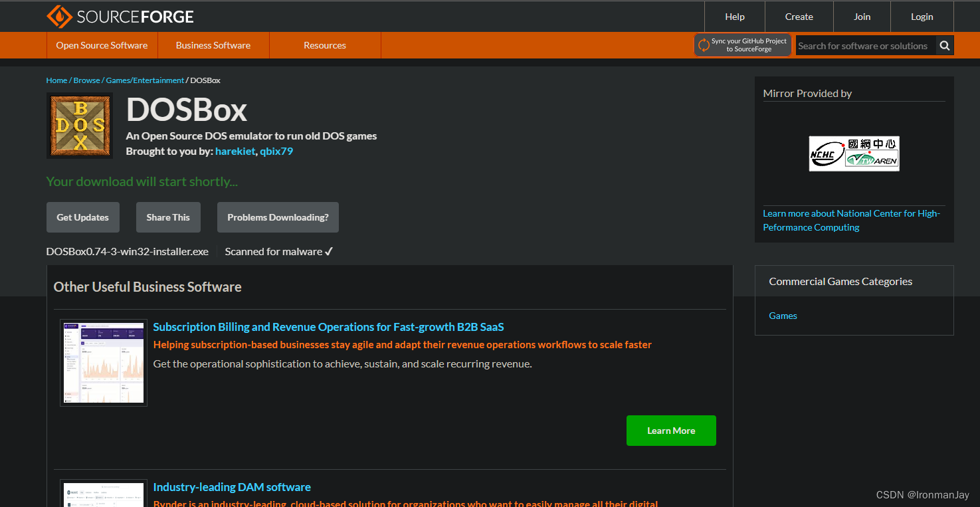Open the Resources menu
The image size is (980, 507).
(325, 45)
